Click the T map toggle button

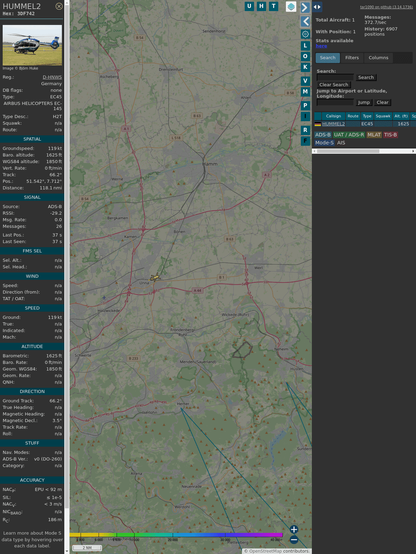coord(273,6)
